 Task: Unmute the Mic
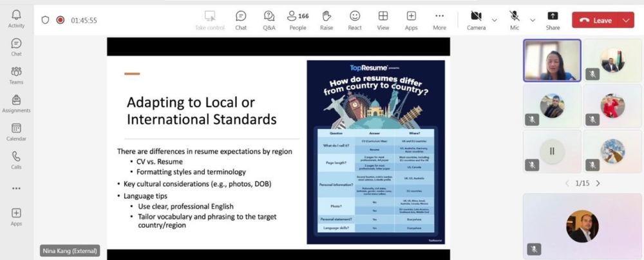coord(515,19)
